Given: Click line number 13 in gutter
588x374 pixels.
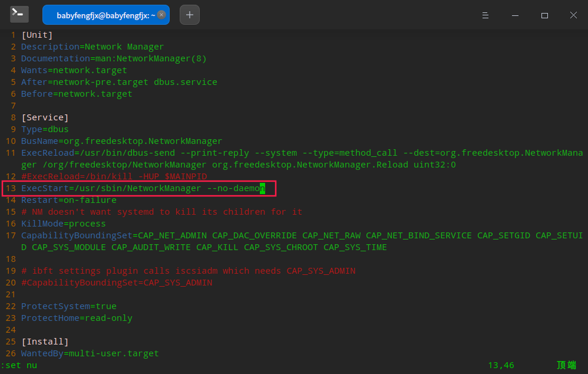Looking at the screenshot, I should coord(11,188).
